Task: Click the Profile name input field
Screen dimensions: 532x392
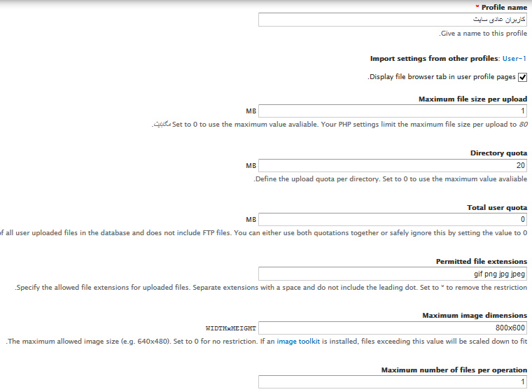Action: 393,20
